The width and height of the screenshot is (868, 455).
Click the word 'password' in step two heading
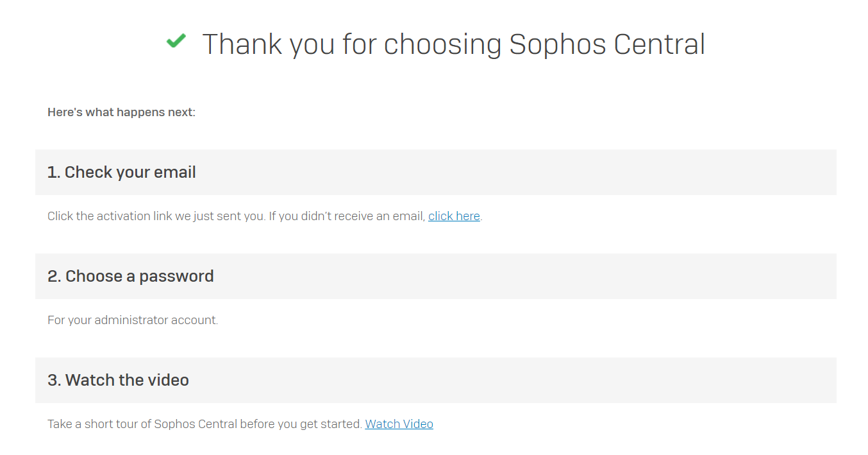tap(176, 276)
